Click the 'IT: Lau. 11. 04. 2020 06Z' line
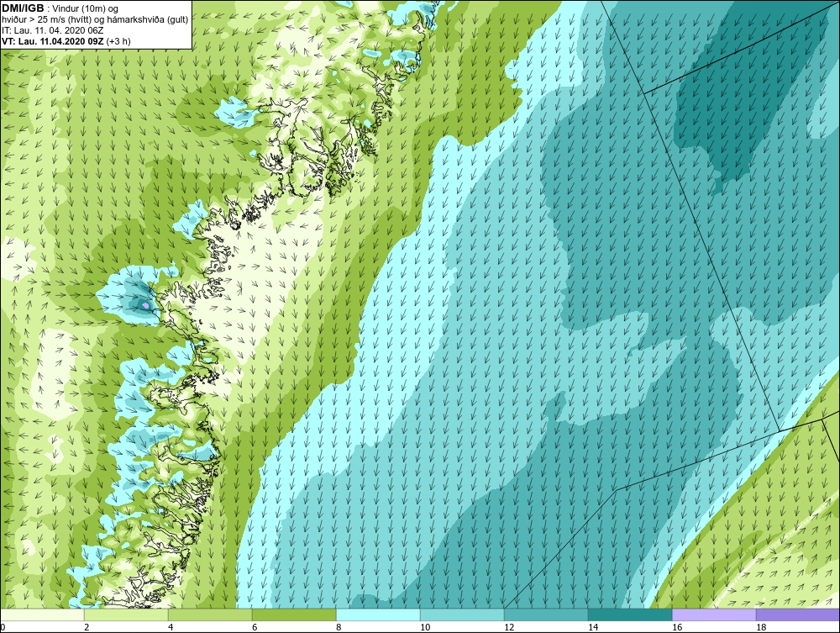Viewport: 840px width, 633px height. click(52, 30)
